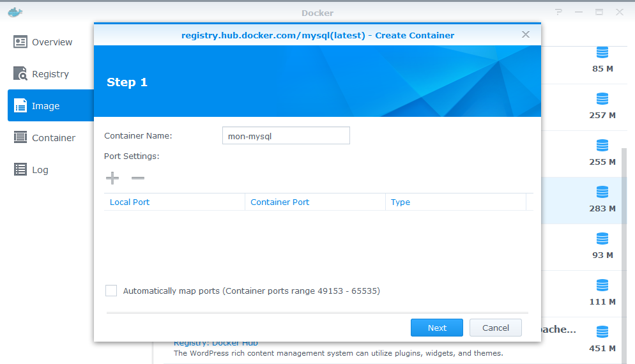Add a new port mapping with plus icon
Image resolution: width=635 pixels, height=364 pixels.
point(112,178)
